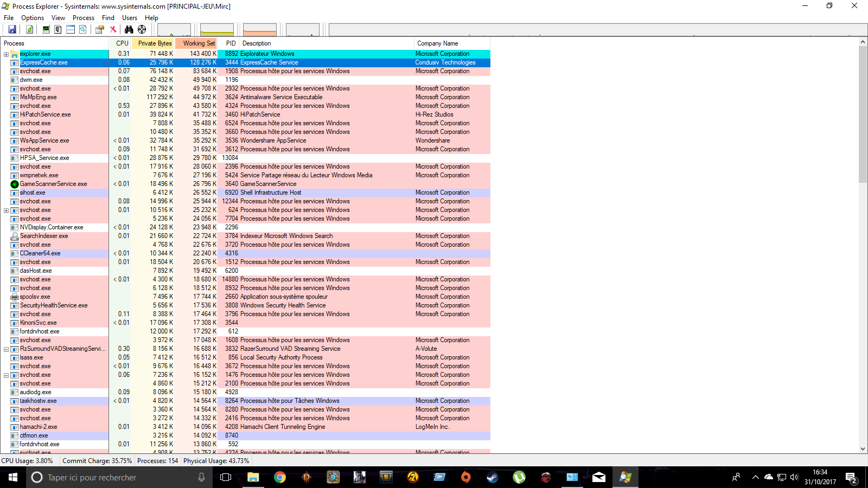Toggle the process tree view icon
Viewport: 868px width, 488px height.
(x=58, y=30)
